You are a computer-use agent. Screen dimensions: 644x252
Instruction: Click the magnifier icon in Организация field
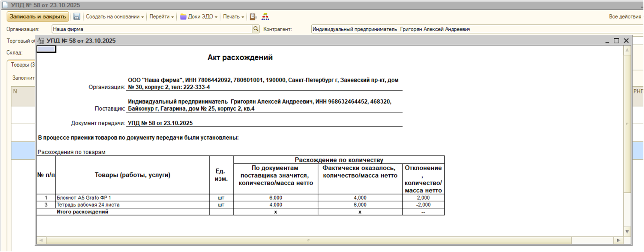tap(256, 29)
